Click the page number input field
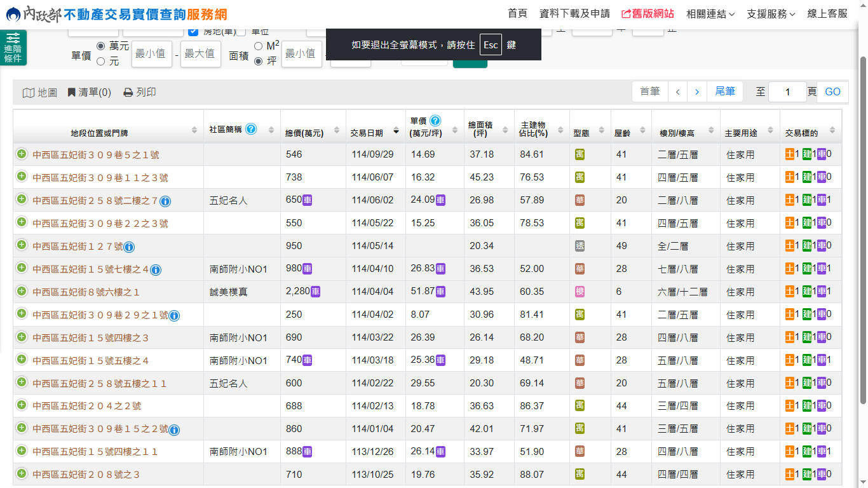 (x=787, y=92)
